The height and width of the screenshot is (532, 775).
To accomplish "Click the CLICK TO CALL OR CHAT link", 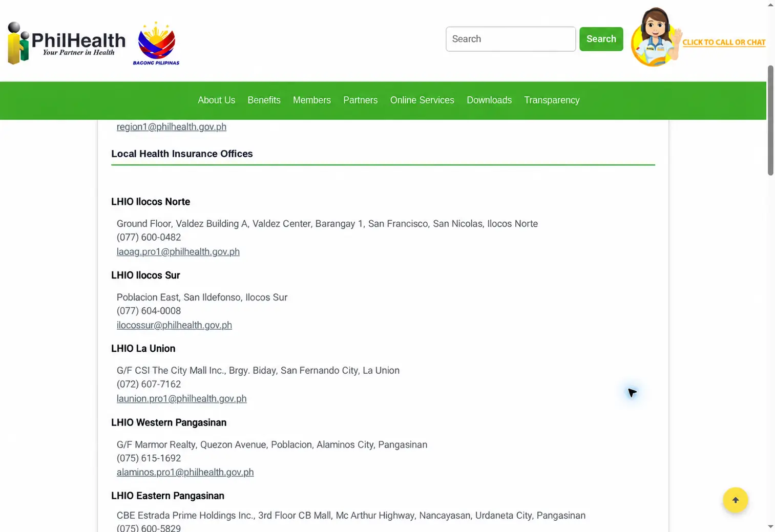I will (724, 42).
